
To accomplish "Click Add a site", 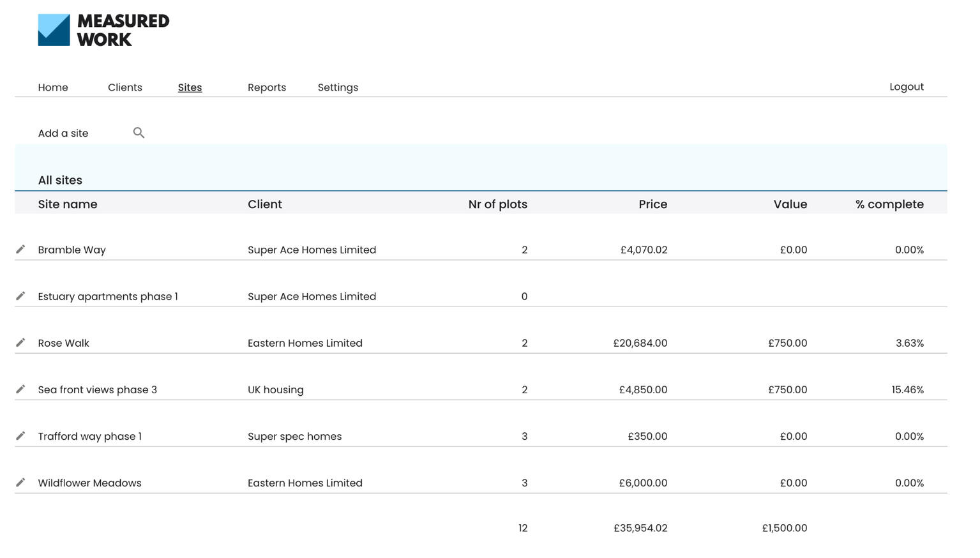I will (63, 133).
